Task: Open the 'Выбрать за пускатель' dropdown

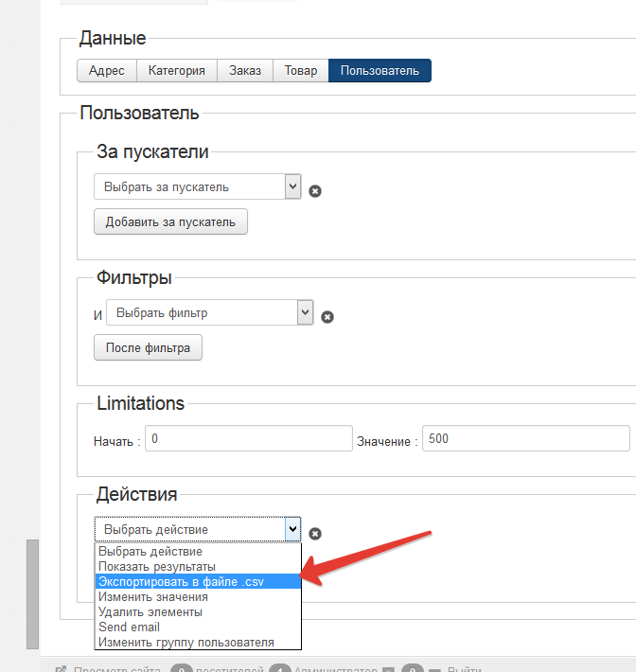Action: [x=197, y=186]
